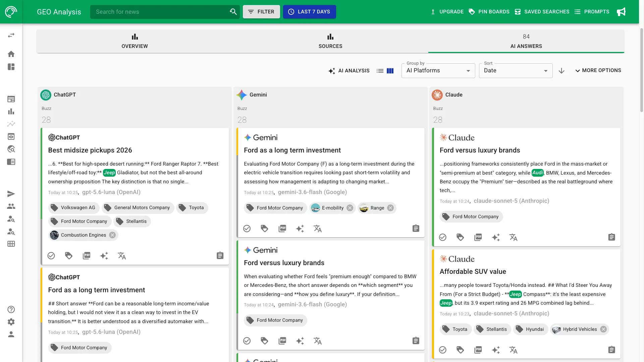This screenshot has width=644, height=362.
Task: Open the bar chart sidebar icon
Action: [11, 111]
